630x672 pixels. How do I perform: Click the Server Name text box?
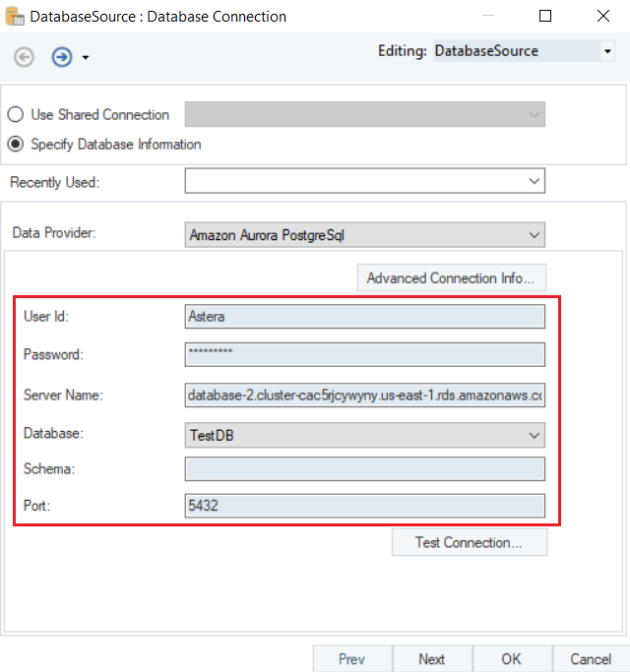(364, 395)
